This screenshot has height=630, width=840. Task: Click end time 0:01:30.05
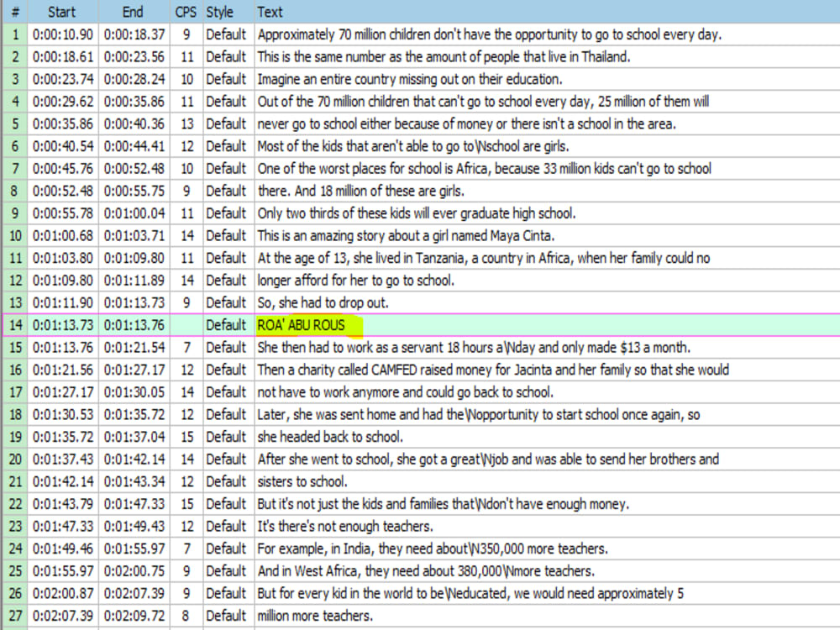click(134, 392)
